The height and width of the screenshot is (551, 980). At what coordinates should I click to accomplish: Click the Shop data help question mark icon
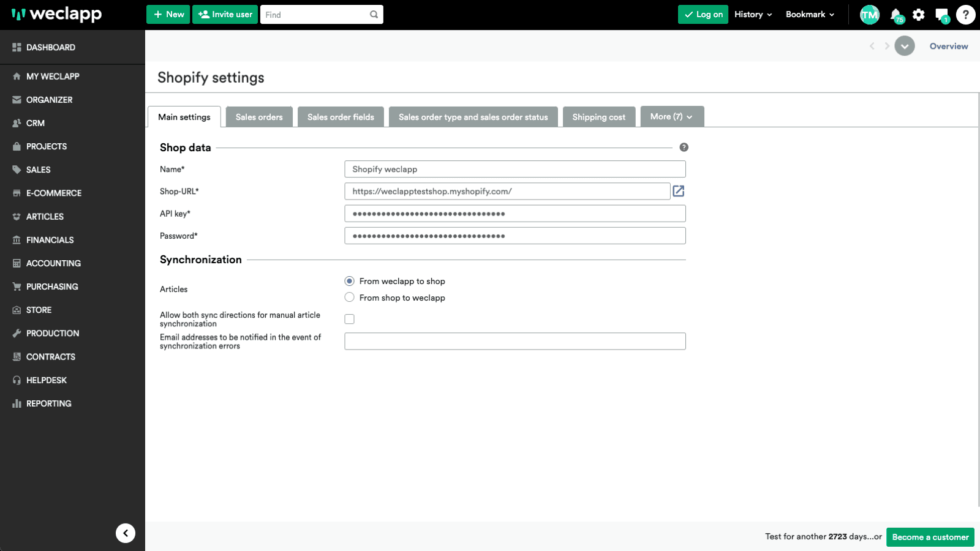click(x=684, y=148)
